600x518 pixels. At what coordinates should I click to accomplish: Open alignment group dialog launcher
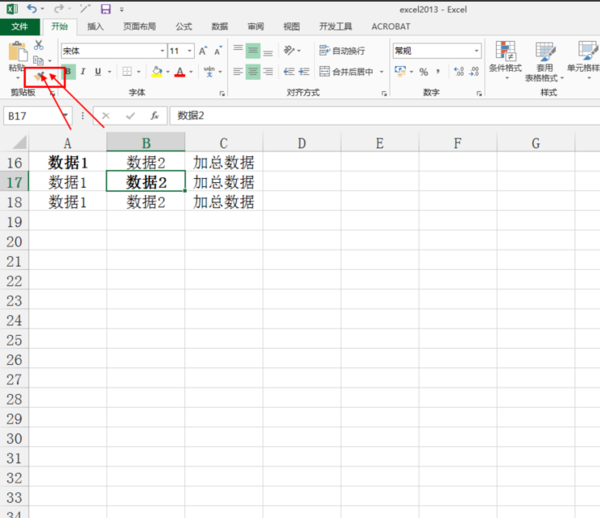coord(384,93)
